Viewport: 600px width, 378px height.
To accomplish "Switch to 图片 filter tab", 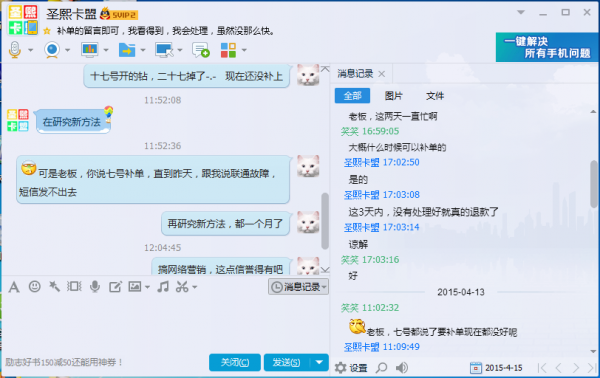I will [x=393, y=96].
